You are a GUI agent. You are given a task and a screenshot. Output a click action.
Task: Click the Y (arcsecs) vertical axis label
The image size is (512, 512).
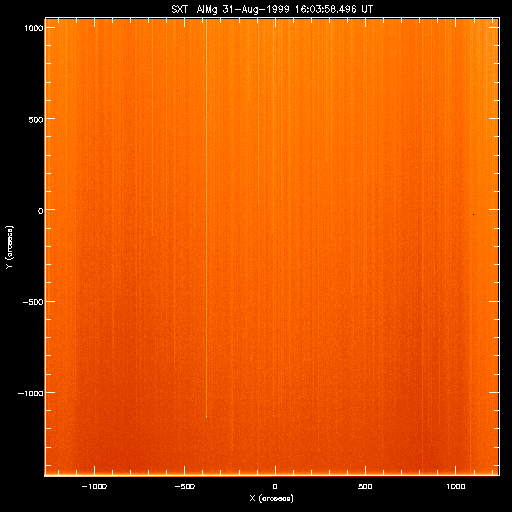click(9, 247)
